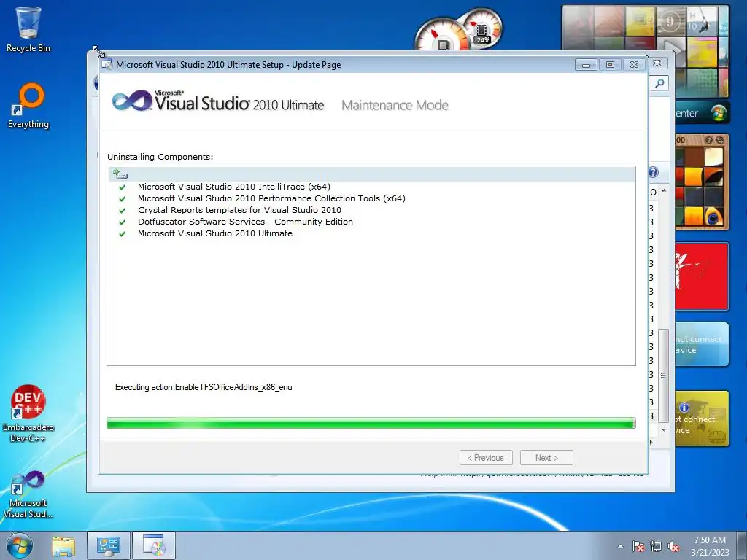Viewport: 747px width, 560px height.
Task: Click the disabled Next button
Action: click(546, 458)
